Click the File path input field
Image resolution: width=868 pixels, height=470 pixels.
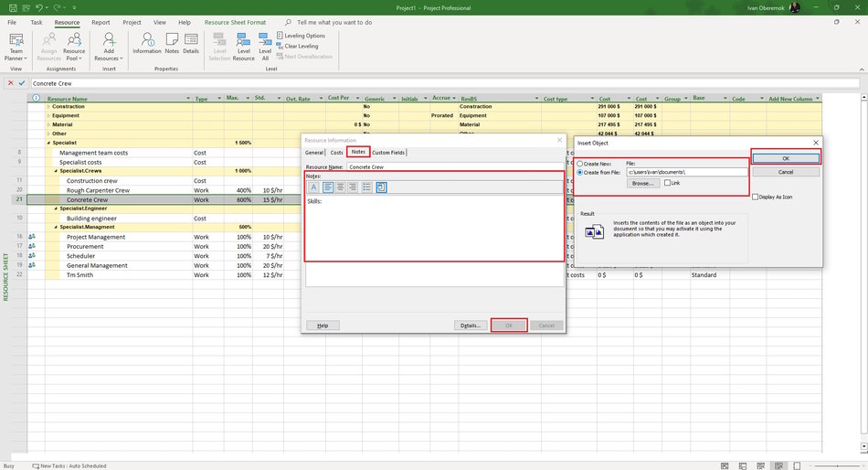687,173
